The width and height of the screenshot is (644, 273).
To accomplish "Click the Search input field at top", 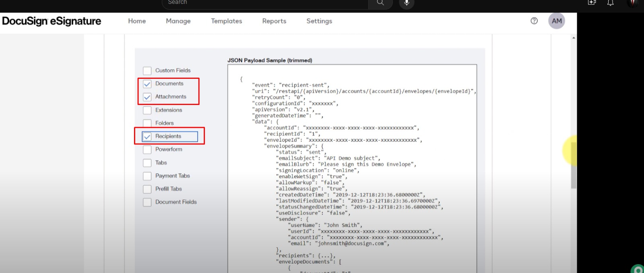I will click(265, 3).
